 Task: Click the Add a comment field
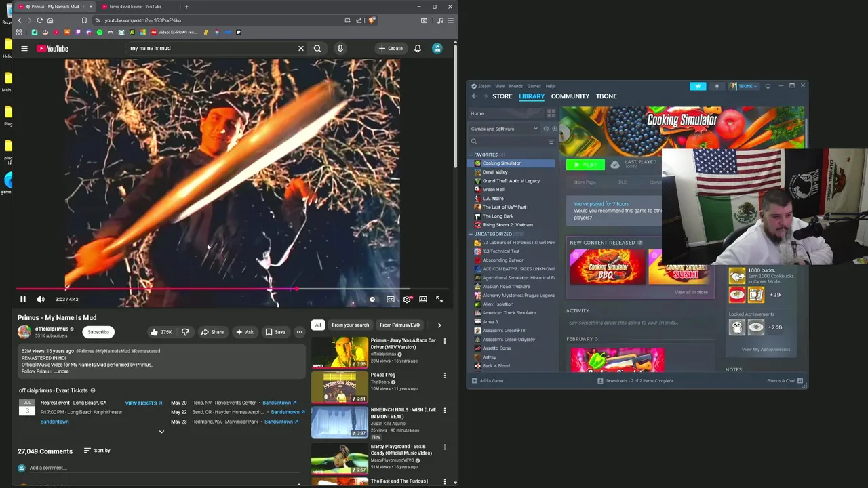[x=163, y=468]
